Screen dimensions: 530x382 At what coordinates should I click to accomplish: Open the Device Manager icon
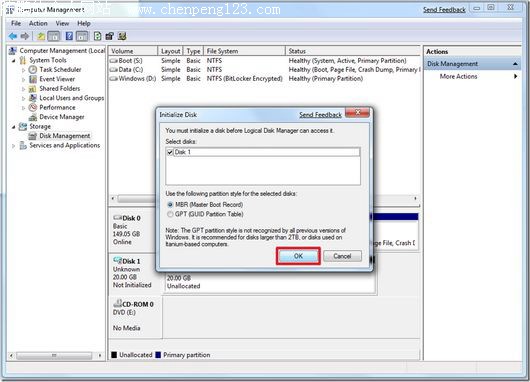click(33, 117)
